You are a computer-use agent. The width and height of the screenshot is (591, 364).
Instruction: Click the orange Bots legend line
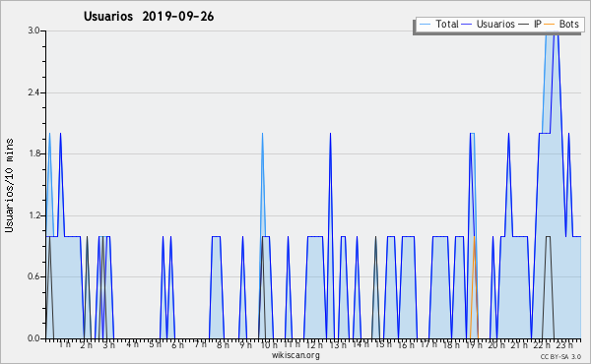[550, 25]
